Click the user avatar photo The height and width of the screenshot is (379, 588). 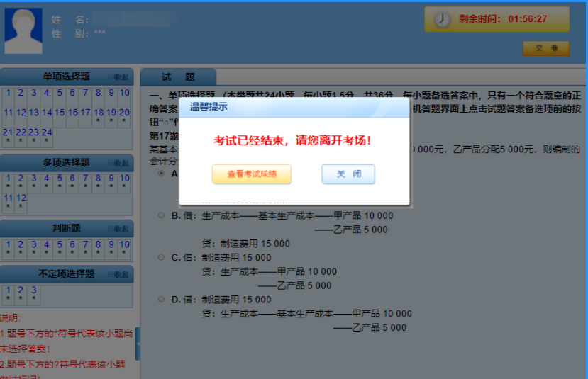coord(23,31)
